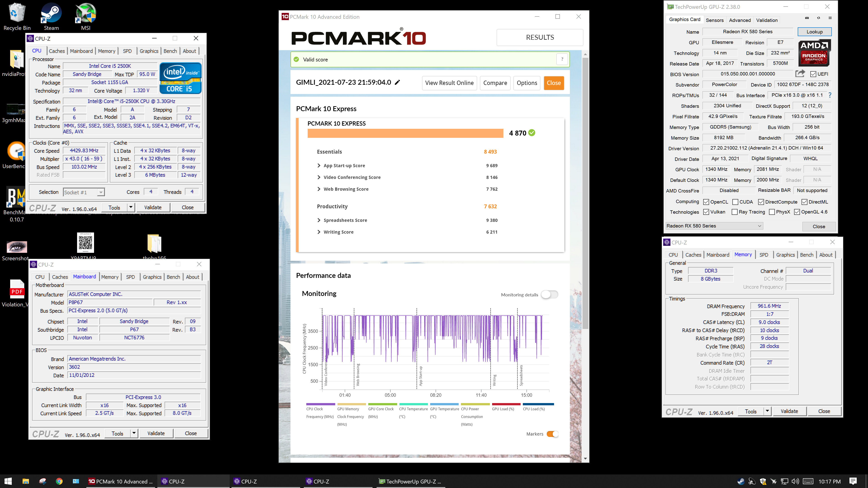This screenshot has width=868, height=488.
Task: Open Caches tab in the top-left CPU-Z
Action: pyautogui.click(x=57, y=51)
